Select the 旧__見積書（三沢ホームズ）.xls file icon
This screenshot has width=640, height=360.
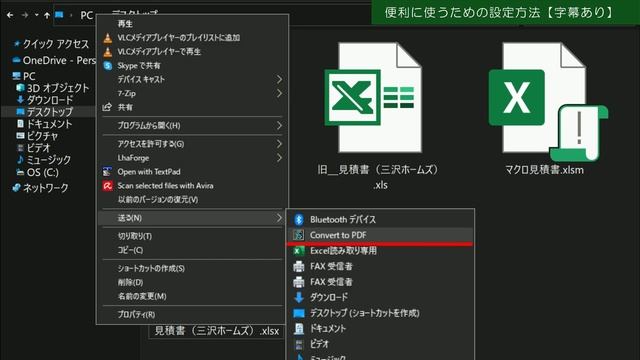373,98
